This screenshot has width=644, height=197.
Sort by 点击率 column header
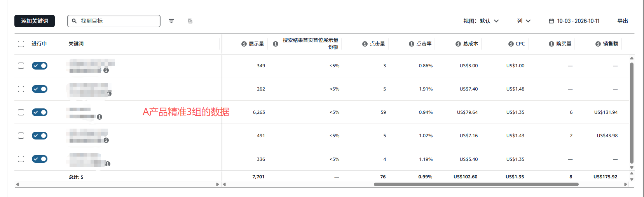click(x=424, y=44)
